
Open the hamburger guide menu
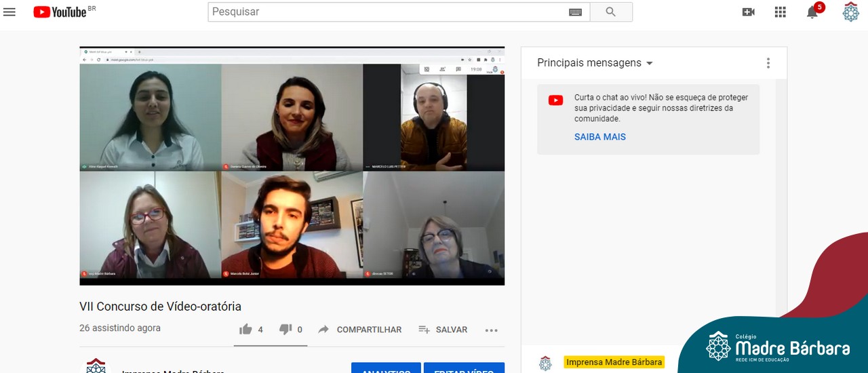(9, 12)
